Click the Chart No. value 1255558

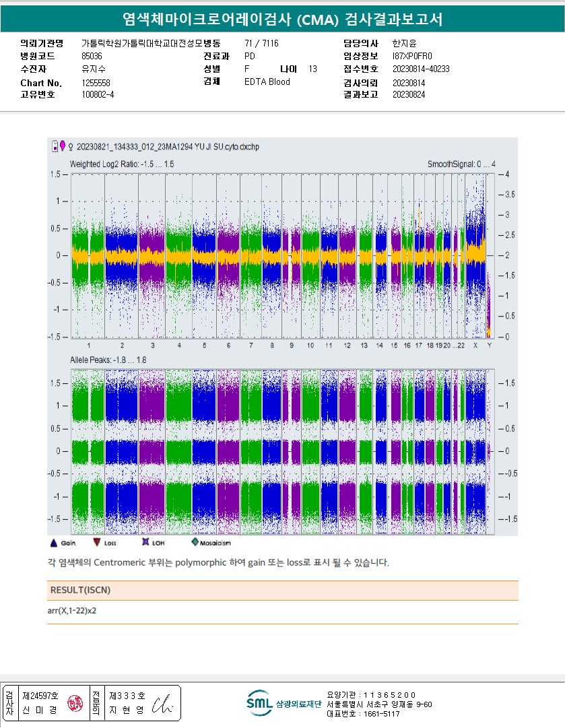[96, 82]
